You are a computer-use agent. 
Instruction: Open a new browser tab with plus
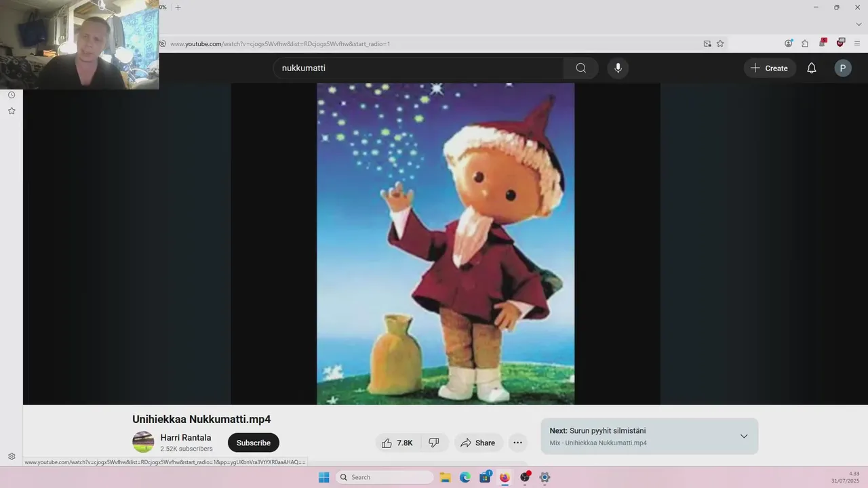[178, 7]
